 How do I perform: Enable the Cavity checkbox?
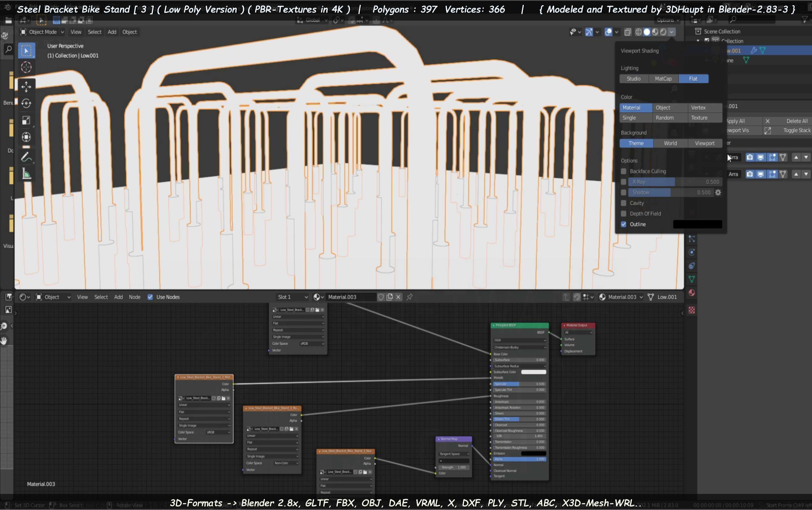[x=624, y=203]
